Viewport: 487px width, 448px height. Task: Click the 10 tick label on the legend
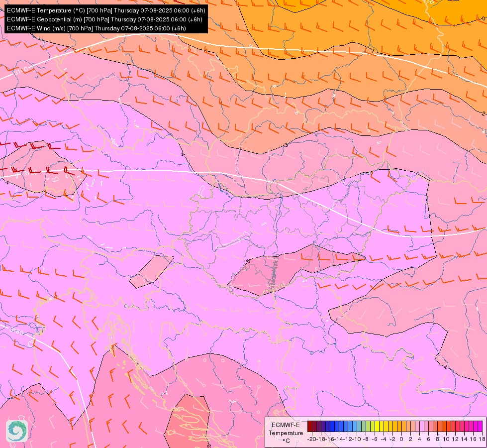coord(446,439)
